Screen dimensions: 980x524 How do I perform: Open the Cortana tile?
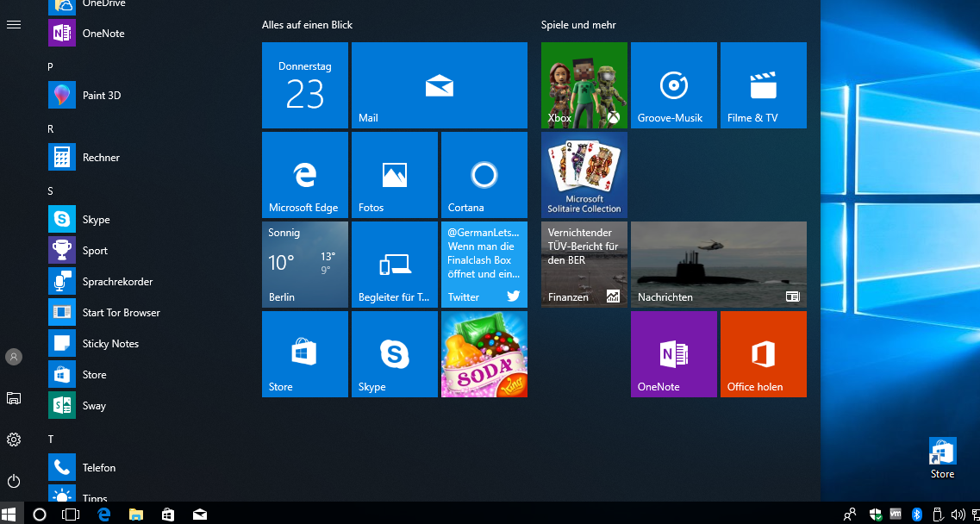tap(484, 175)
